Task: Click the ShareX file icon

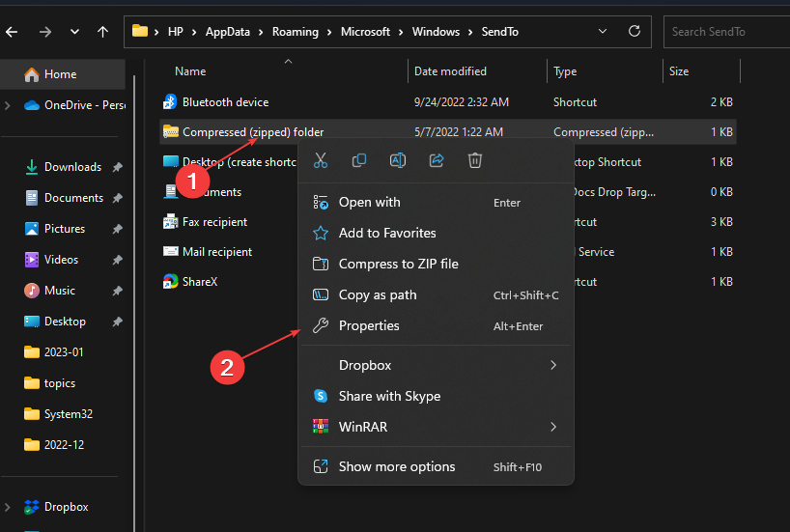Action: pyautogui.click(x=171, y=282)
